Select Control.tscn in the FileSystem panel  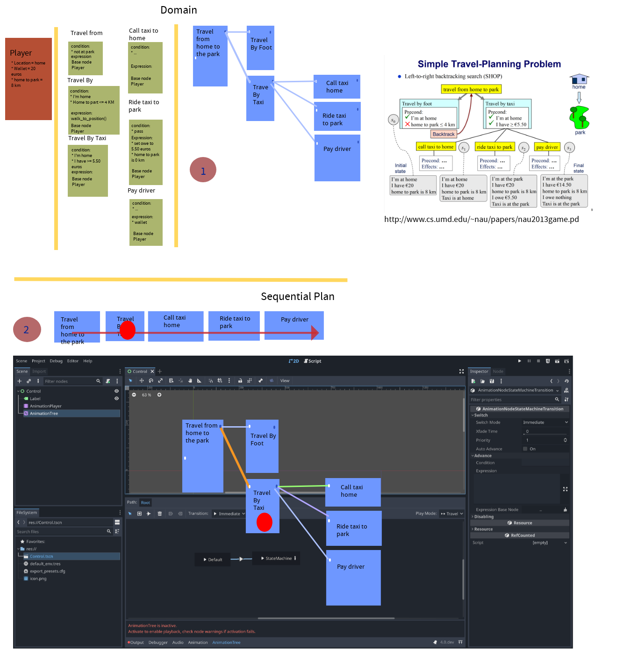(42, 556)
